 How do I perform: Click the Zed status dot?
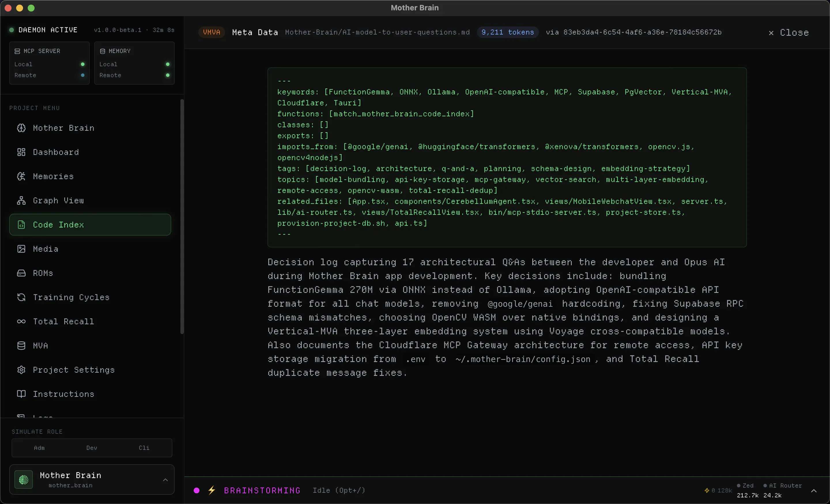click(738, 486)
